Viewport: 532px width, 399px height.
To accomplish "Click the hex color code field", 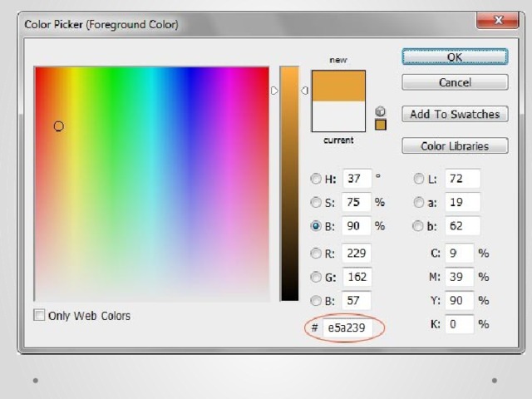I will pos(351,328).
